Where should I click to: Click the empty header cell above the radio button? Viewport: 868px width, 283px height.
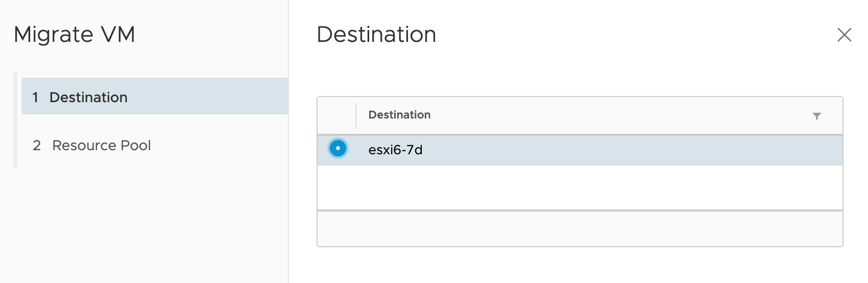[336, 115]
